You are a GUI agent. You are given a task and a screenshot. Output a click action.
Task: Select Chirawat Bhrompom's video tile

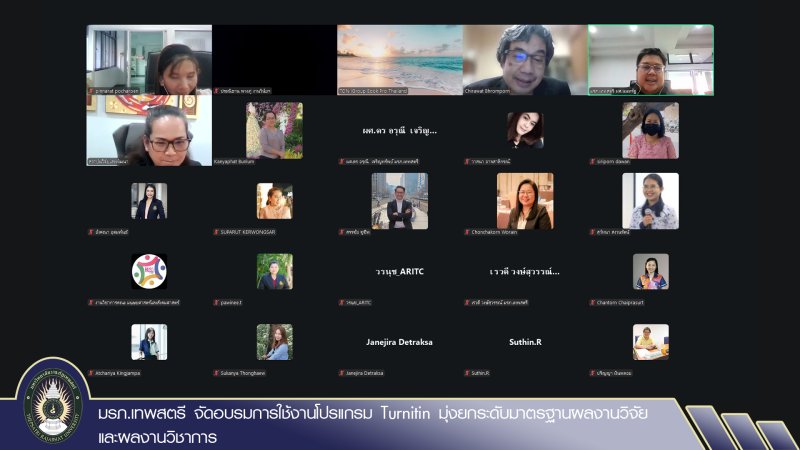click(x=526, y=60)
